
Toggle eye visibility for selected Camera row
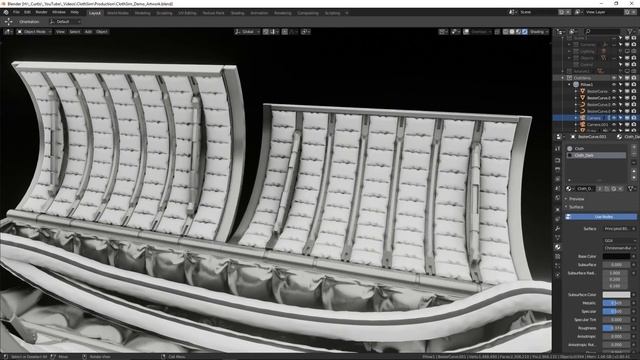[613, 118]
